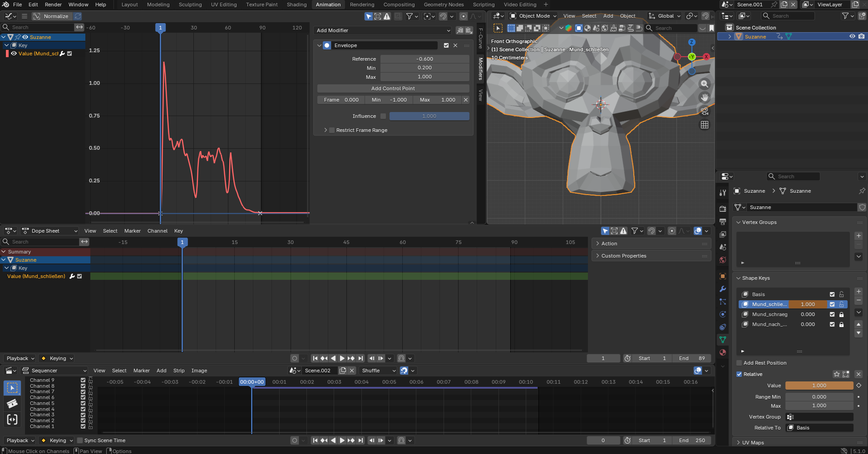Click the Z axis gizmo in viewport
868x454 pixels.
692,42
